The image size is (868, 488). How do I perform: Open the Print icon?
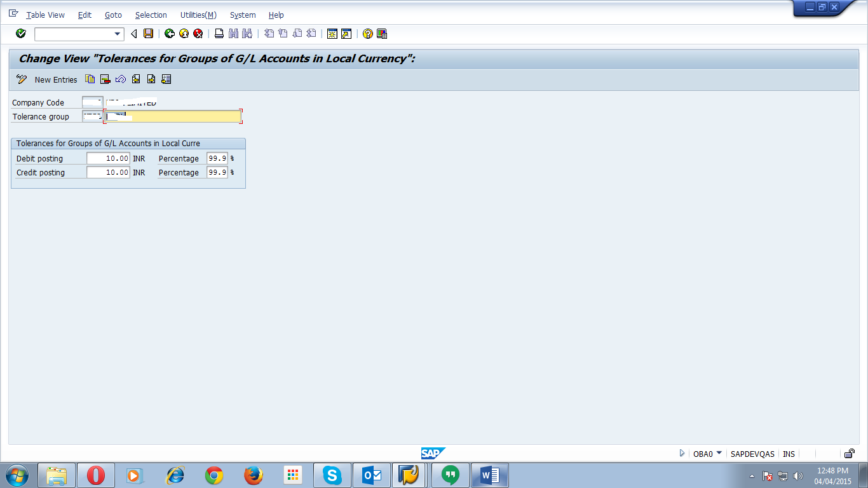(x=219, y=34)
